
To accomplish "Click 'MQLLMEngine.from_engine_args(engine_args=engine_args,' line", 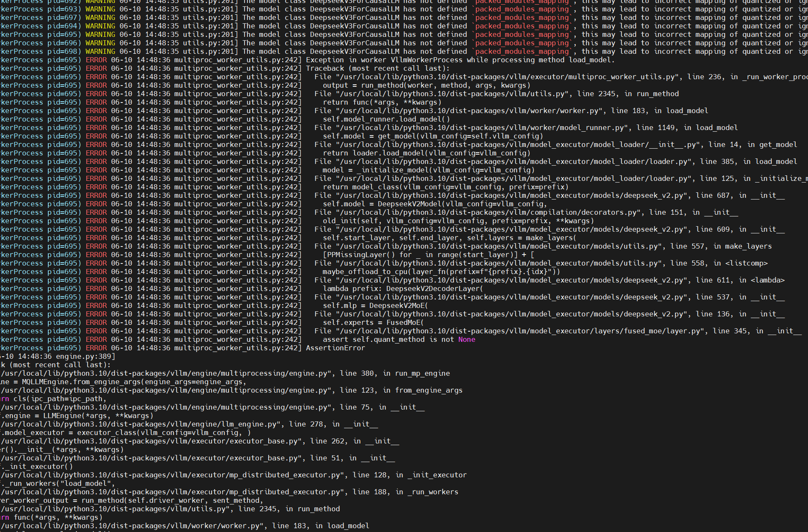I will point(134,382).
